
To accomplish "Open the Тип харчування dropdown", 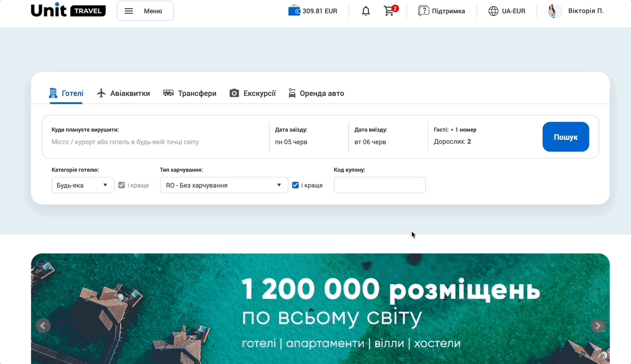I will click(x=224, y=185).
